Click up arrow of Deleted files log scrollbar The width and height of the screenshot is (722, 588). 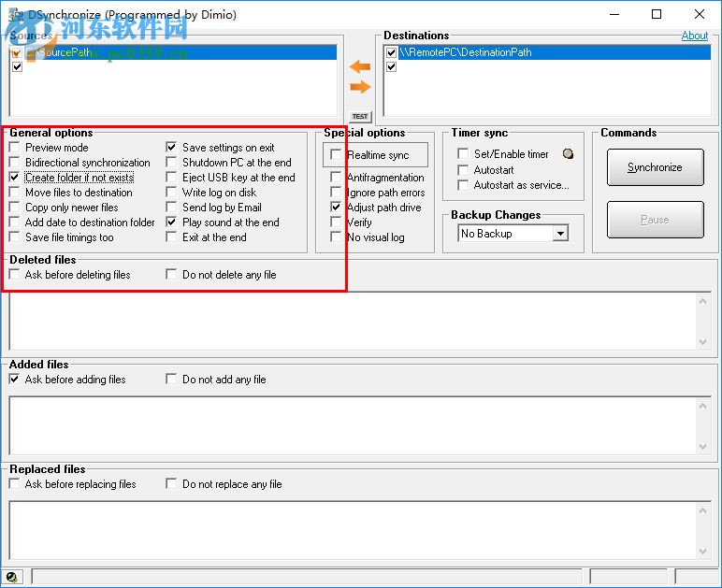pyautogui.click(x=702, y=301)
